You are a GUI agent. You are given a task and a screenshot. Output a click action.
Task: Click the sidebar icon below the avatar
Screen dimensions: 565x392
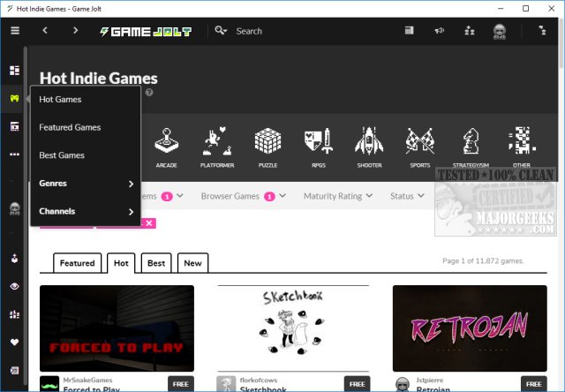click(x=14, y=259)
